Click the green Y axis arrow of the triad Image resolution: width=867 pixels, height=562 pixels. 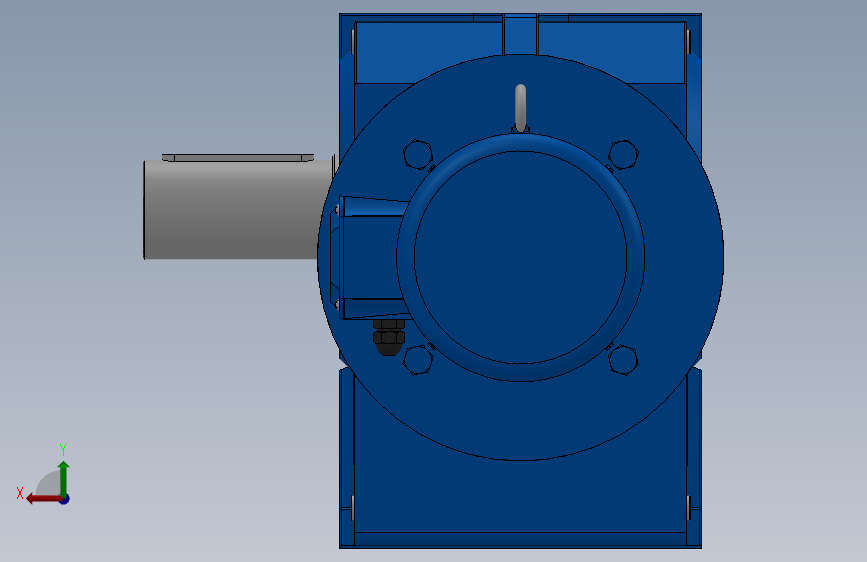(64, 478)
